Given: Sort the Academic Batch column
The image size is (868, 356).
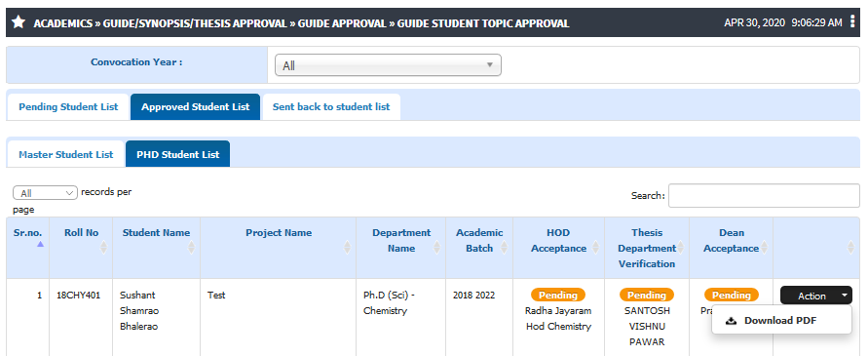Looking at the screenshot, I should coord(504,248).
